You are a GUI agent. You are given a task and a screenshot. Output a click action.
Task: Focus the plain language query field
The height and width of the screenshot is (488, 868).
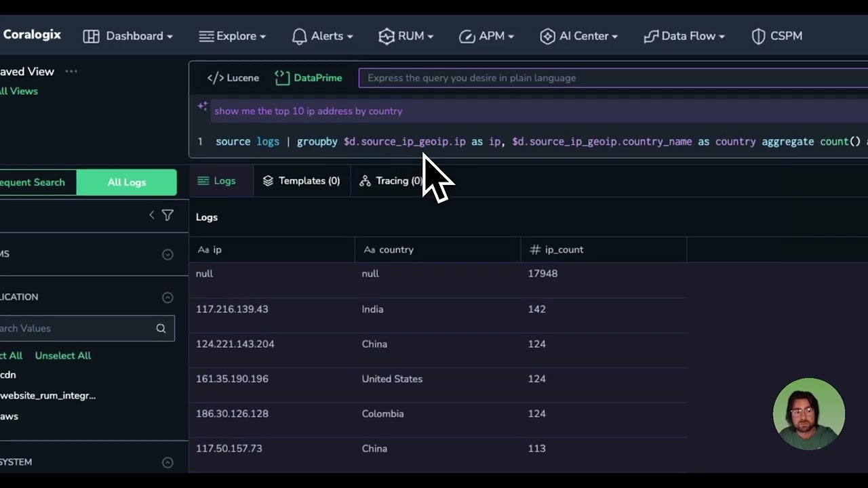613,78
